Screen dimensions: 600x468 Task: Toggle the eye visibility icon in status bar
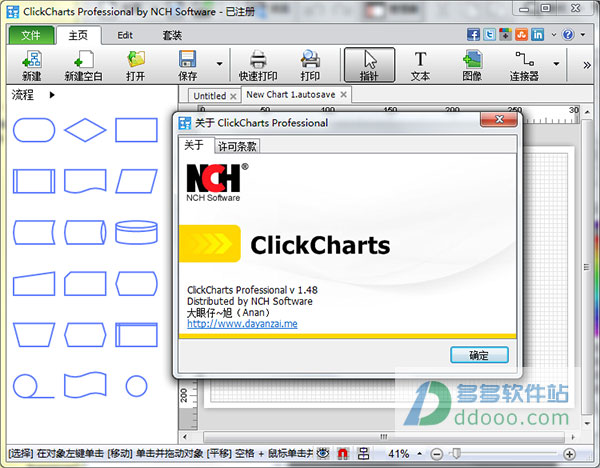pyautogui.click(x=323, y=453)
